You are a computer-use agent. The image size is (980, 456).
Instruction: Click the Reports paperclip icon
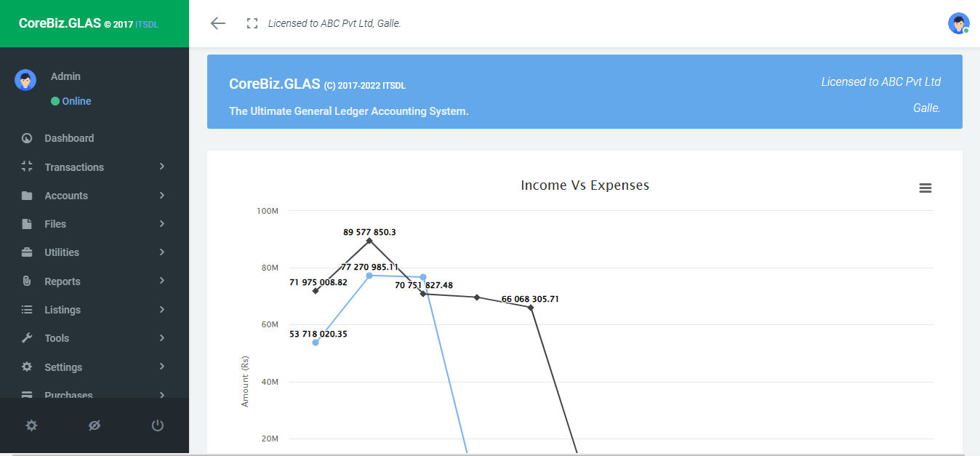[x=27, y=281]
